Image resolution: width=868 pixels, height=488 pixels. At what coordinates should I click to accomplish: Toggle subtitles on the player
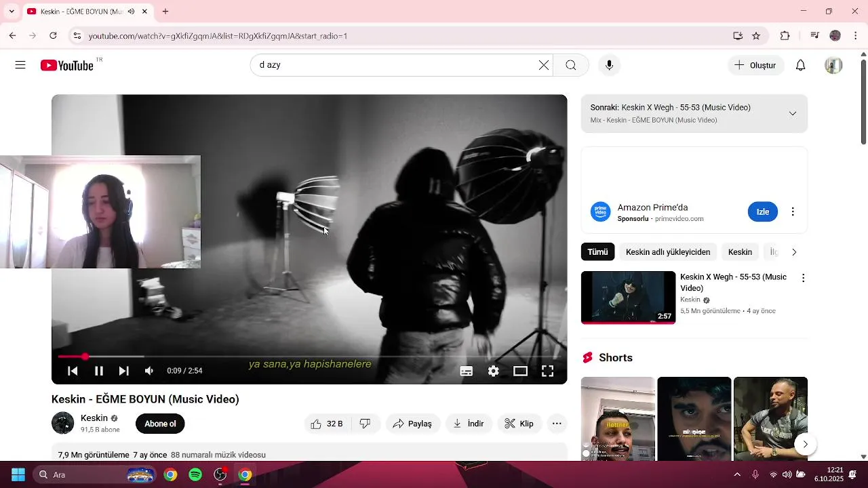tap(467, 371)
